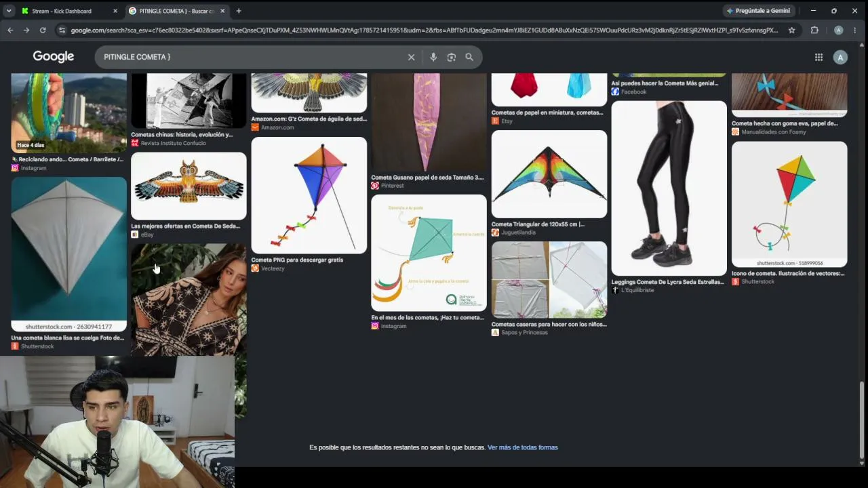868x488 pixels.
Task: Open the Chrome three-dot menu
Action: [855, 30]
